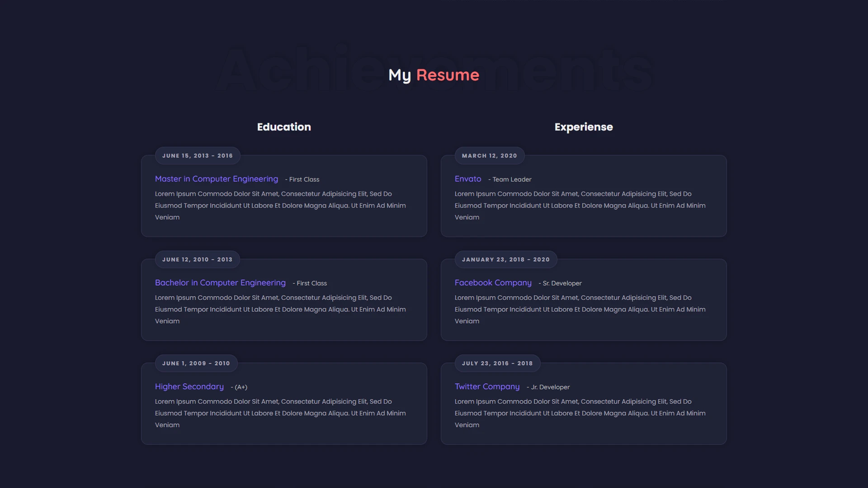Click the Jr. Developer role label
The image size is (868, 488).
(x=548, y=387)
